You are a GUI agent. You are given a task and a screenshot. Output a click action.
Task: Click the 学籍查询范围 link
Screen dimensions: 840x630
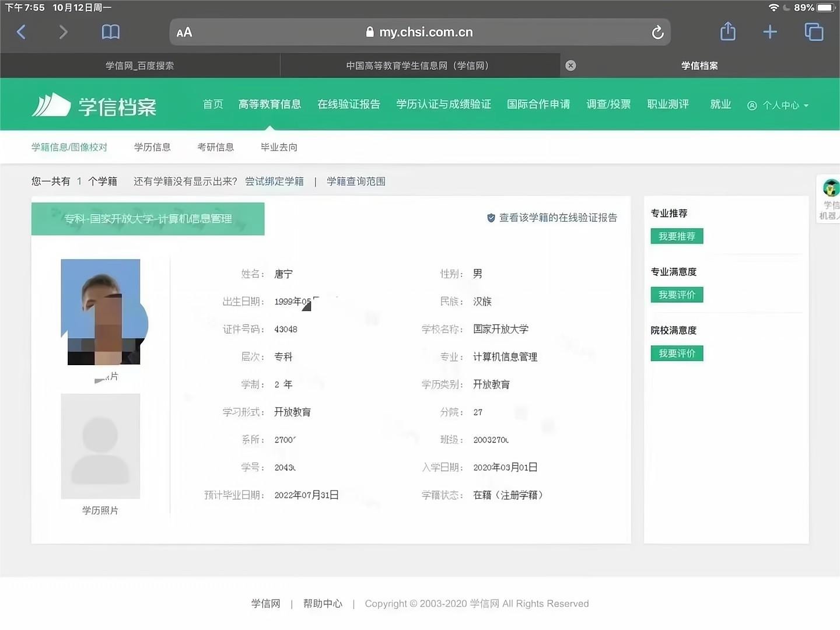point(356,181)
